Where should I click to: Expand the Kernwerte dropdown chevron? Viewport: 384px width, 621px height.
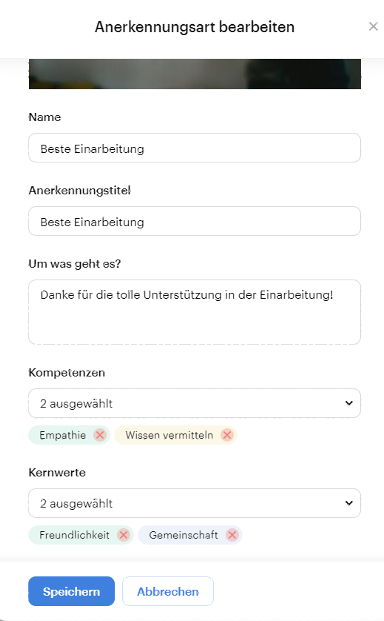pos(349,503)
